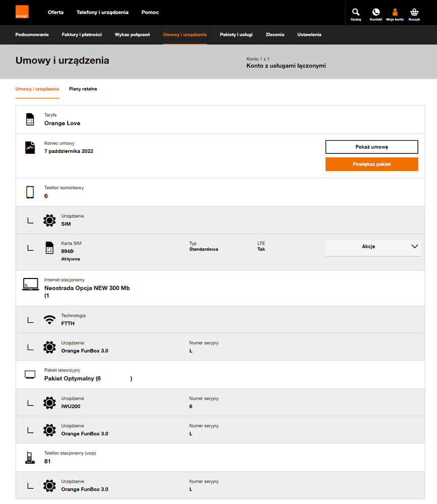Open the Oferta menu
The width and height of the screenshot is (437, 504).
click(x=56, y=12)
